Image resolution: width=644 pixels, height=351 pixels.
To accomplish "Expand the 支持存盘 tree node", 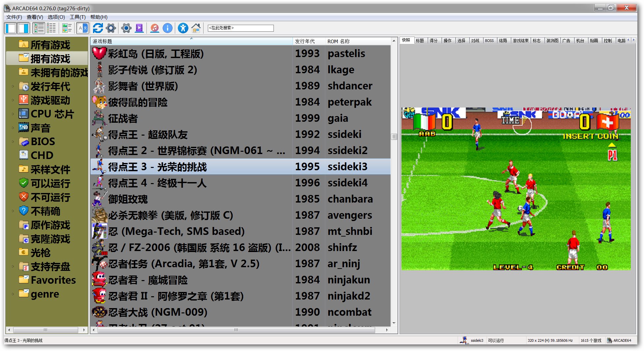I will coord(13,267).
